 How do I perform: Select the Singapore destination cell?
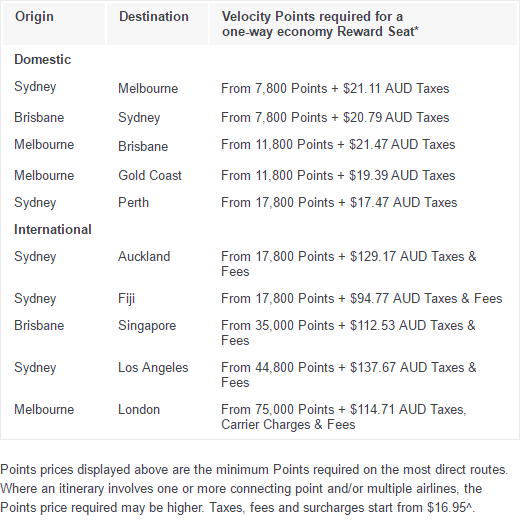[147, 326]
